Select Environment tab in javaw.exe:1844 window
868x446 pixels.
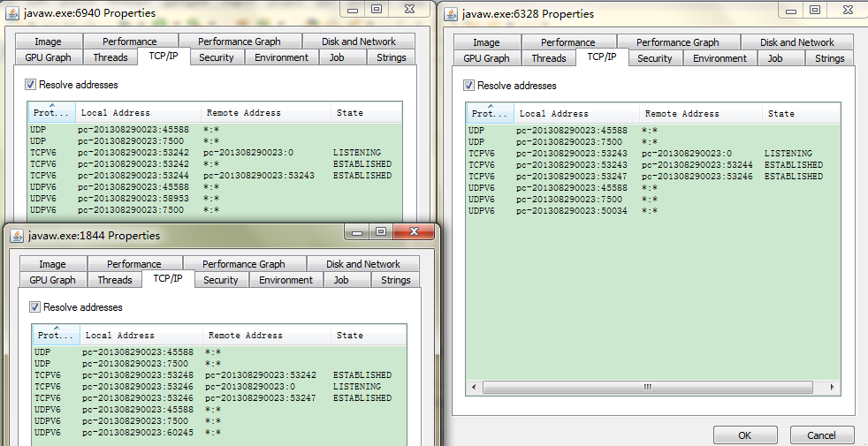pyautogui.click(x=286, y=280)
